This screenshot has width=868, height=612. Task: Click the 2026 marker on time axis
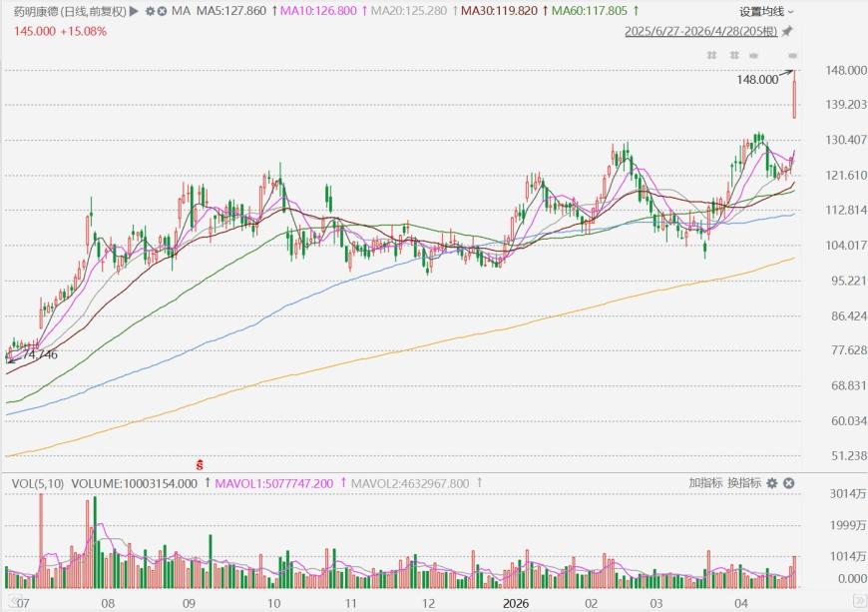point(517,603)
